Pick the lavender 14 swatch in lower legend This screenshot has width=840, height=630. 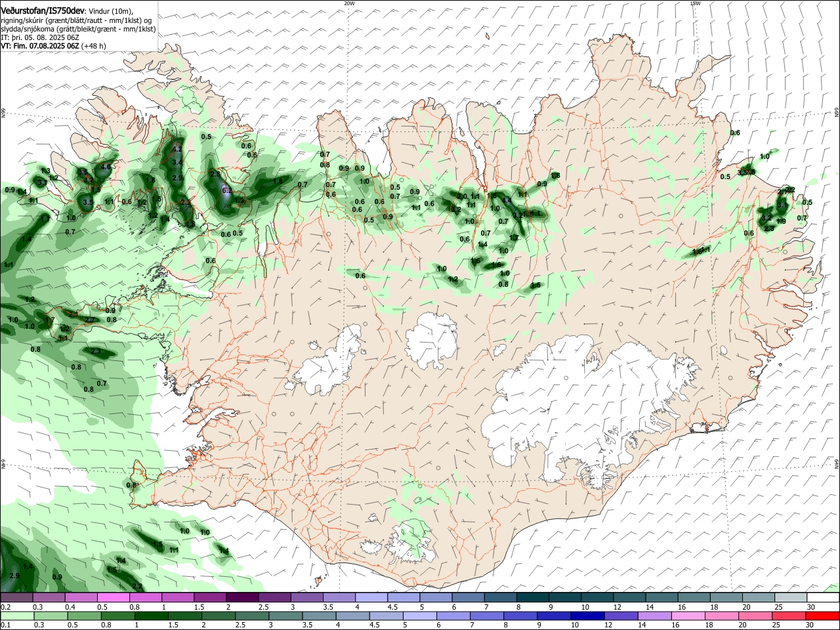coord(654,616)
